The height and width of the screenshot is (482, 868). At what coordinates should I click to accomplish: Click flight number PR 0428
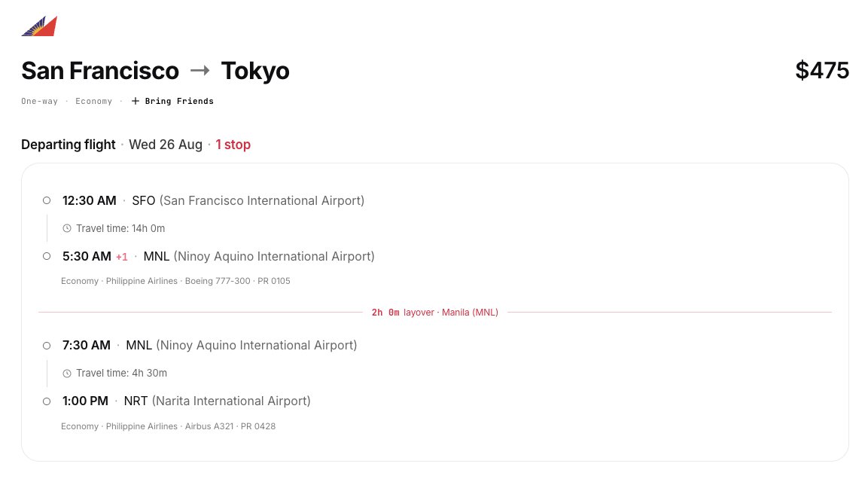click(x=258, y=426)
